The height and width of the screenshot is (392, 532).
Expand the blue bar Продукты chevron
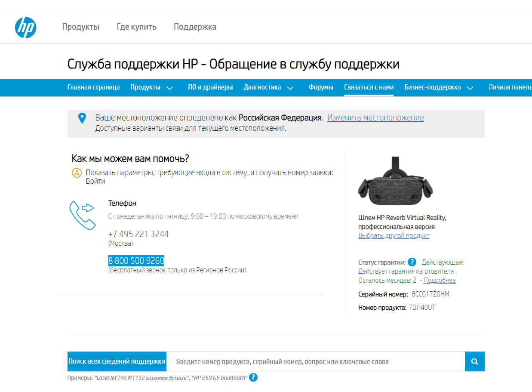pyautogui.click(x=169, y=88)
